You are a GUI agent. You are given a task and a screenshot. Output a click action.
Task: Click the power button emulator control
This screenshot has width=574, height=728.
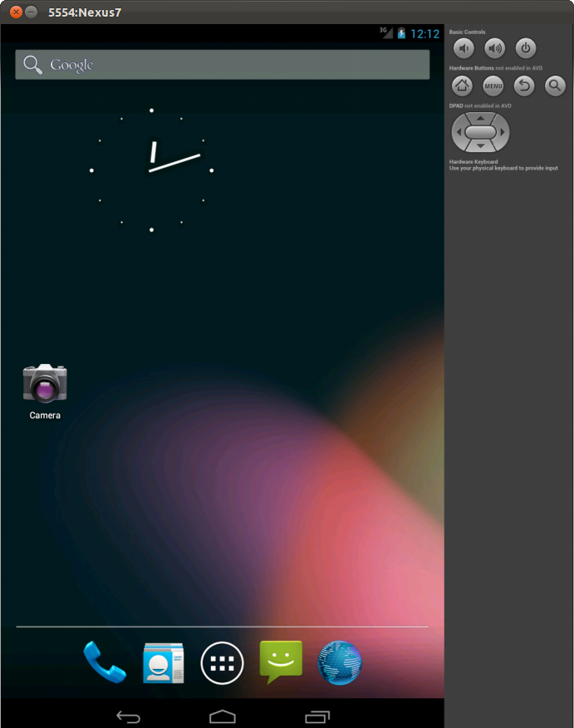pos(525,48)
